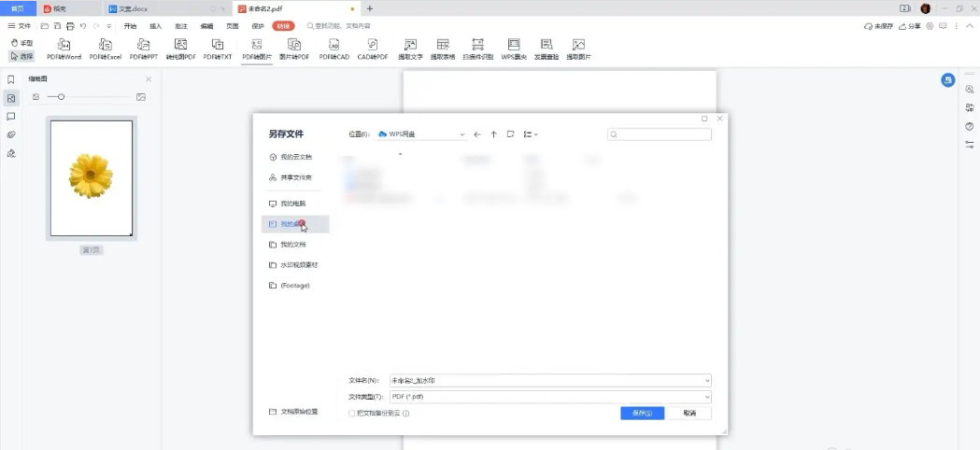Click the thumbnail zoom slider
980x450 pixels.
(x=62, y=97)
